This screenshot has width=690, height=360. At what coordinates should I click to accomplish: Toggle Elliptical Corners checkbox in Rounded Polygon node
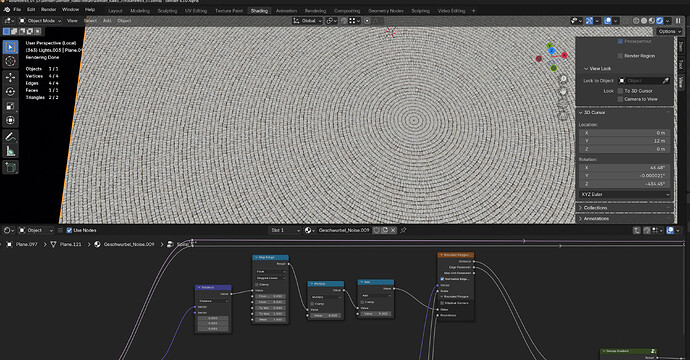[442, 303]
